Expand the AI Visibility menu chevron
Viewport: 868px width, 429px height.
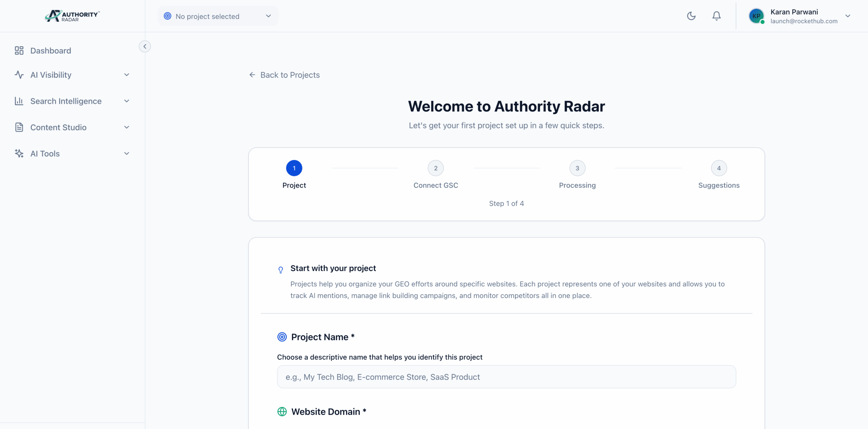(126, 75)
